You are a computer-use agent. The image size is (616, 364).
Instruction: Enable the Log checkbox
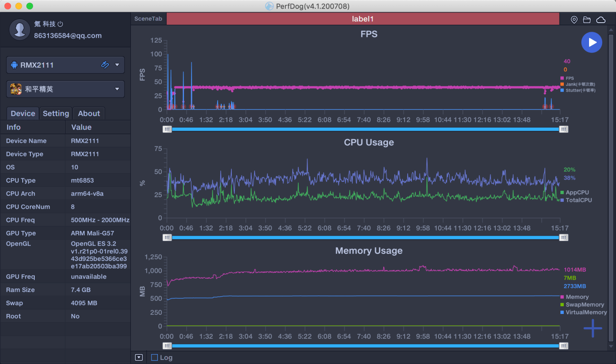pos(154,358)
